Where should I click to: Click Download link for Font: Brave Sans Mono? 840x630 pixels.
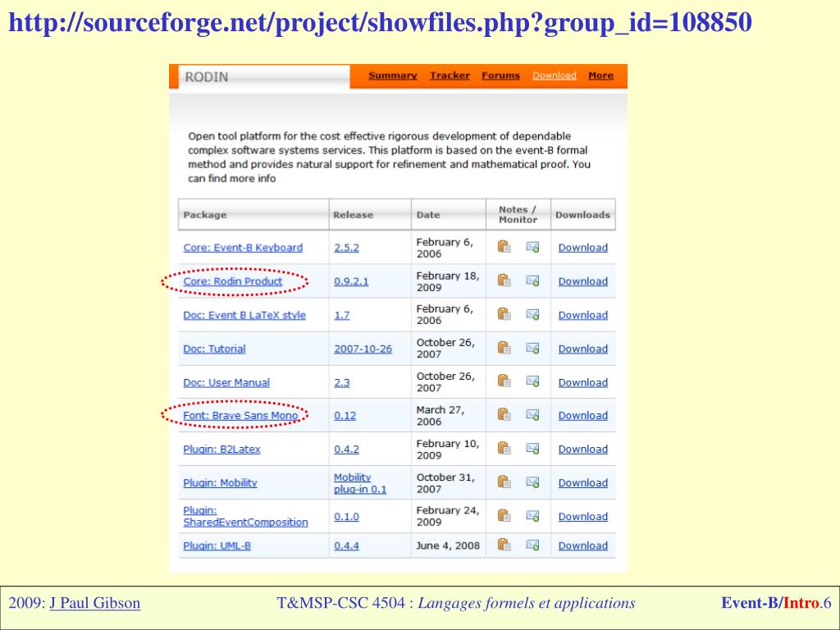pos(583,415)
